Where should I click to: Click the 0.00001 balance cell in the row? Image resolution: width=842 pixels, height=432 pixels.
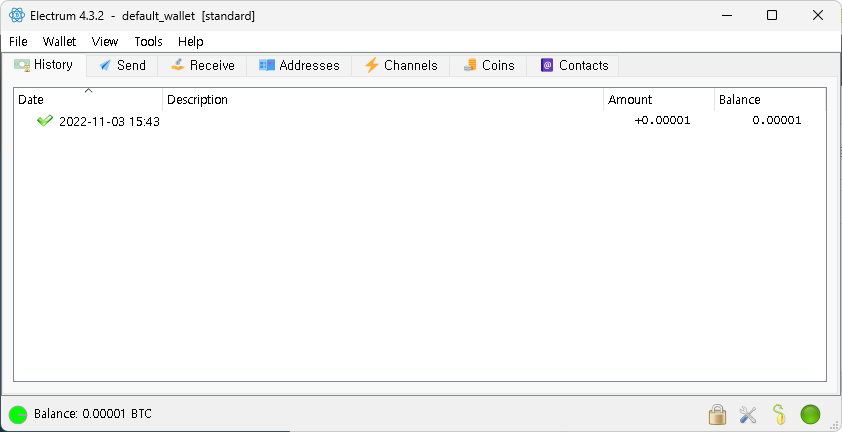pos(776,120)
